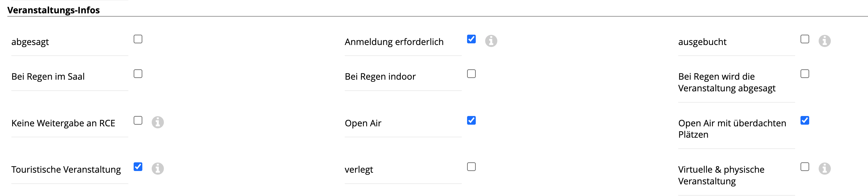Uncheck Anmeldung erforderlich
The height and width of the screenshot is (196, 868).
tap(471, 39)
